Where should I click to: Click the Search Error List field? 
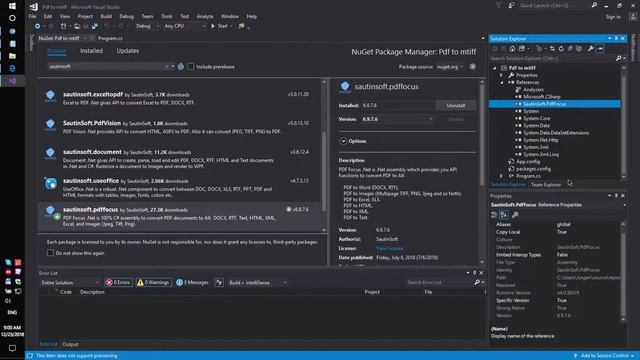(439, 282)
